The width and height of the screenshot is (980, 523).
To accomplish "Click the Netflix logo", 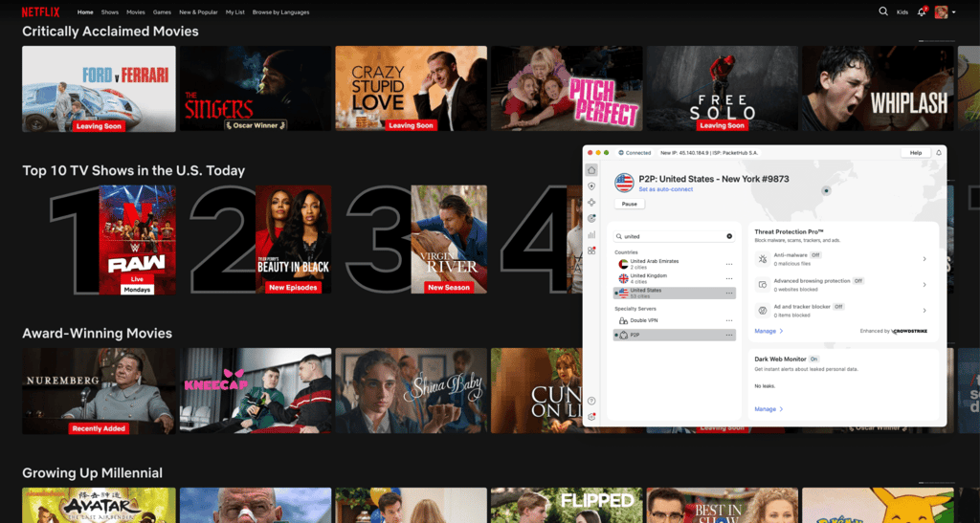I will pyautogui.click(x=40, y=11).
